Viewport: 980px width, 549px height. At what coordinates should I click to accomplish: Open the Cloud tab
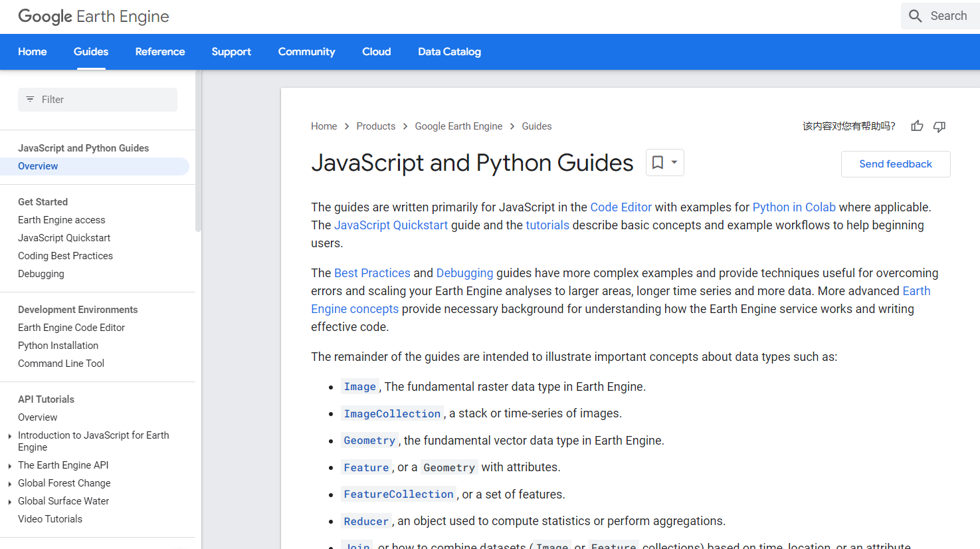pos(377,52)
